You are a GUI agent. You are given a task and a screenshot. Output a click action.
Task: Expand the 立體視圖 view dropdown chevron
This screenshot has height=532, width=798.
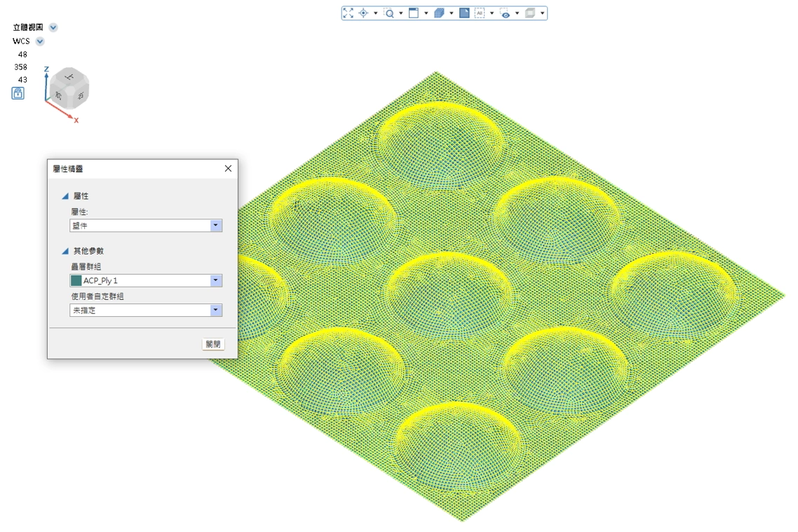[x=53, y=27]
